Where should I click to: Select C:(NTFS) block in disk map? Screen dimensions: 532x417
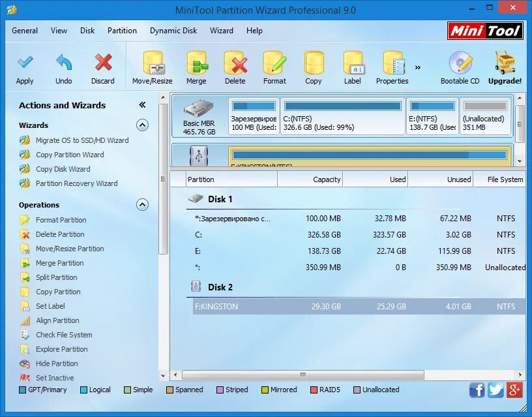[x=343, y=116]
